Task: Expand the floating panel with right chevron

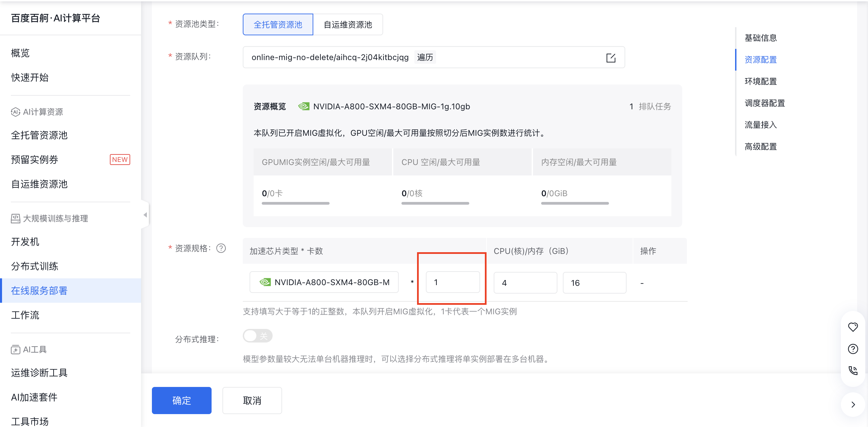Action: click(x=853, y=405)
